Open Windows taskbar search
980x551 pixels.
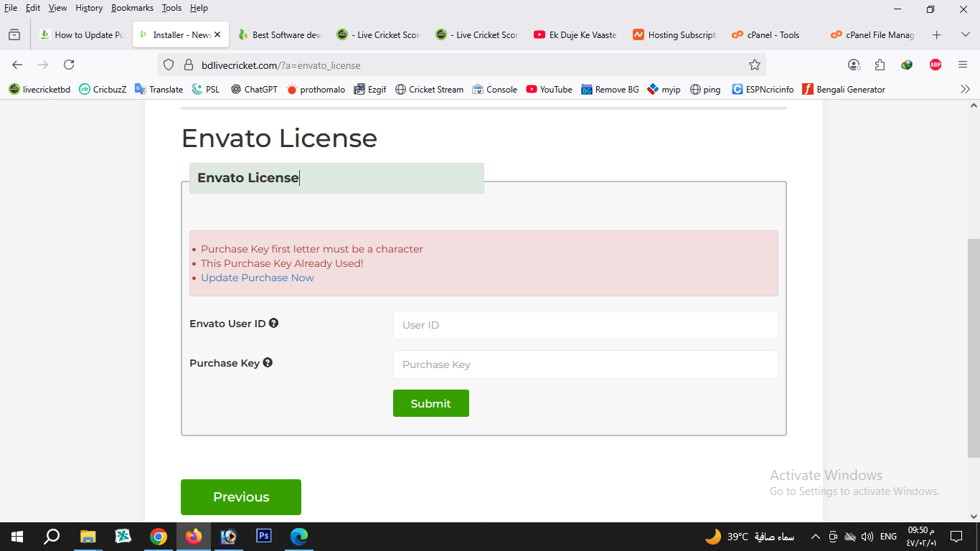click(x=52, y=536)
